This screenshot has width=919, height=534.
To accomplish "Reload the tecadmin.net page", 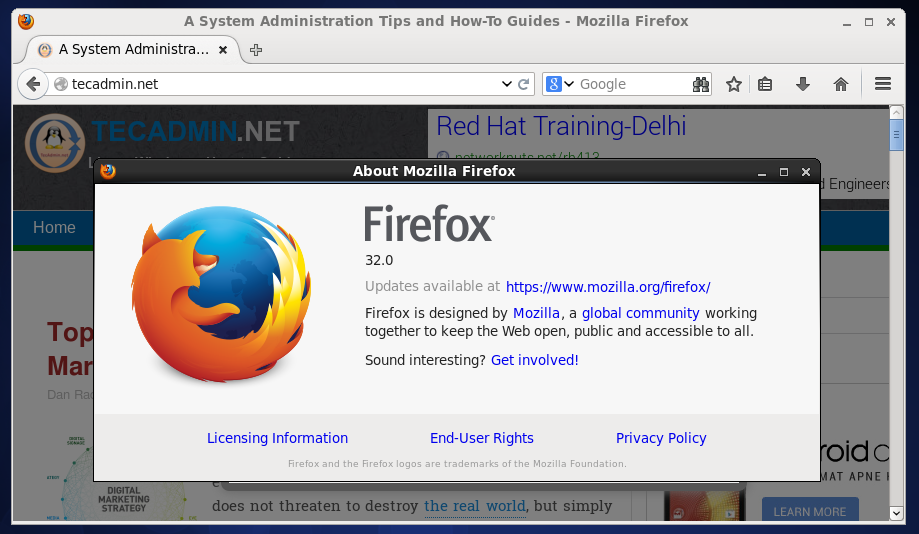I will [x=524, y=84].
